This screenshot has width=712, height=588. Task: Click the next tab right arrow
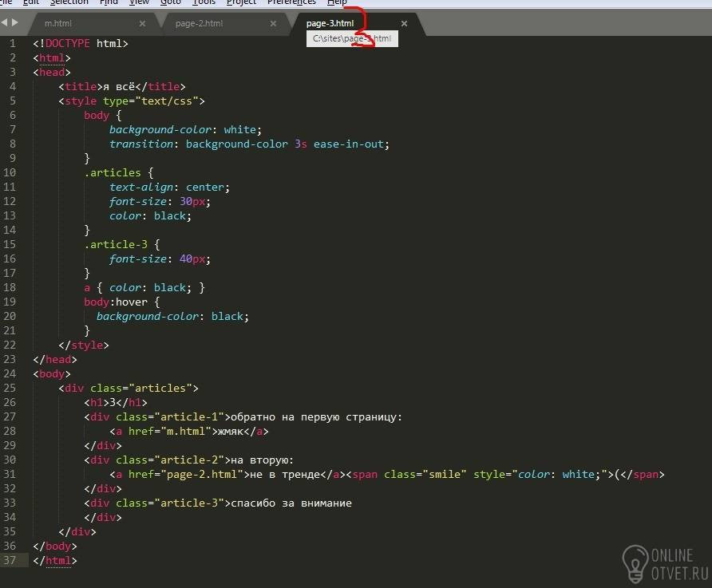click(x=15, y=22)
